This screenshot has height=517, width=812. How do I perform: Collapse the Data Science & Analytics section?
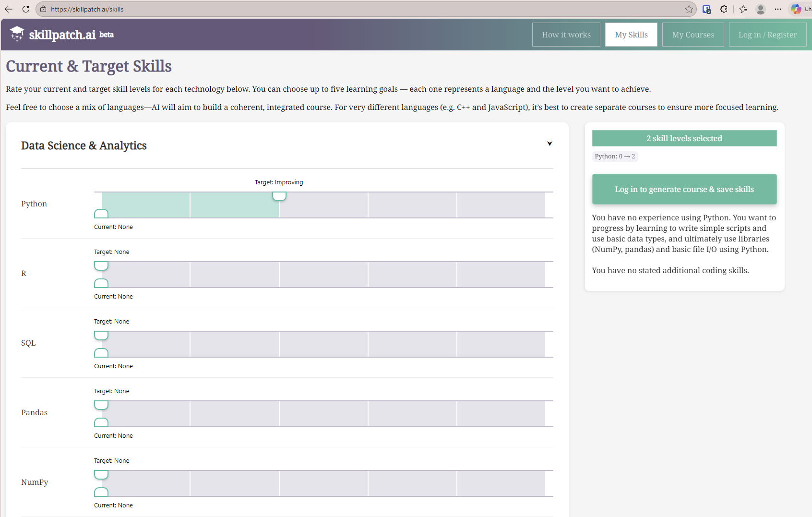coord(549,144)
